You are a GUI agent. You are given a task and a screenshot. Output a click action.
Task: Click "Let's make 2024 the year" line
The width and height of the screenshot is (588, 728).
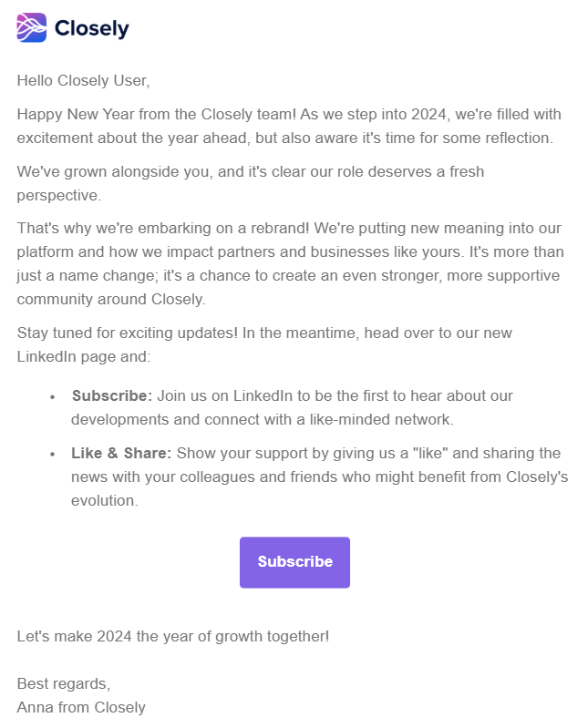[x=173, y=635]
